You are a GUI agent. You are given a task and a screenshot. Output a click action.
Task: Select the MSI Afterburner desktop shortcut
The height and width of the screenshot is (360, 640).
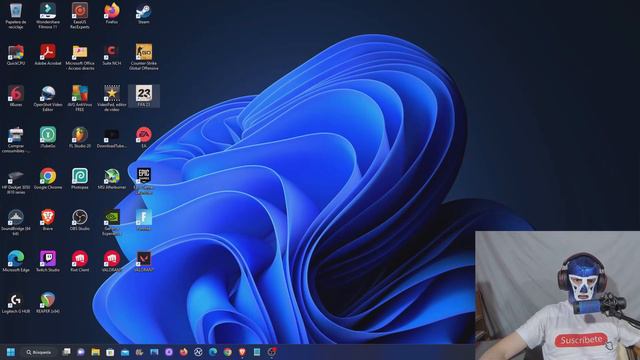point(111,179)
